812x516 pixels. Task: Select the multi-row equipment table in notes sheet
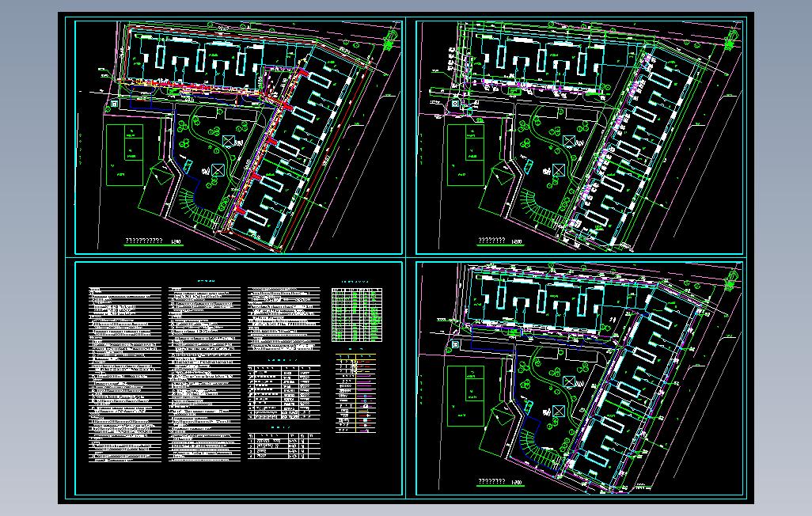tap(284, 393)
